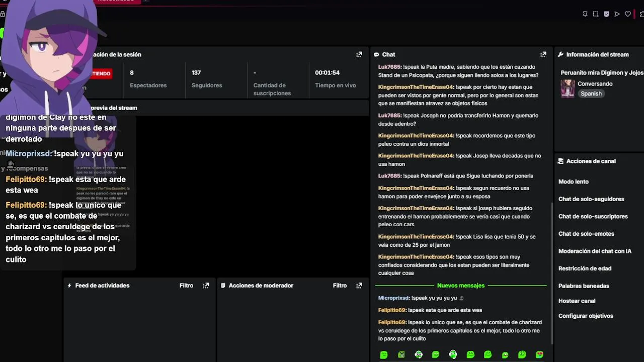This screenshot has width=644, height=362.
Task: Click the lightning icon beside Feed de actividades
Action: coord(69,286)
